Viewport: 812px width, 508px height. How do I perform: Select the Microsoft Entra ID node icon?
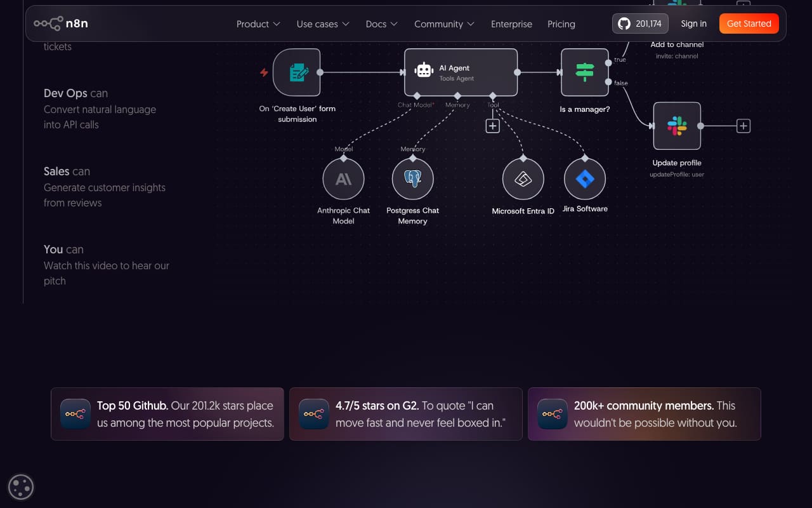(523, 179)
